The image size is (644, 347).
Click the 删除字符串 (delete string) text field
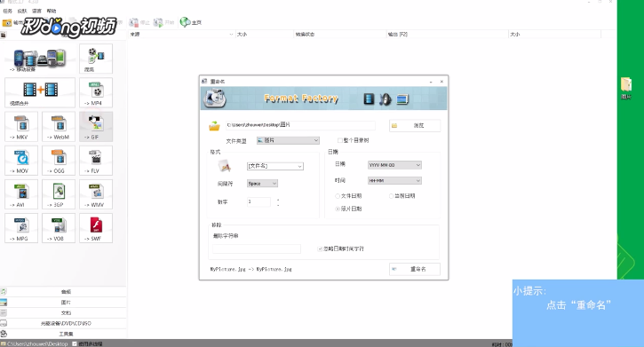click(x=257, y=248)
